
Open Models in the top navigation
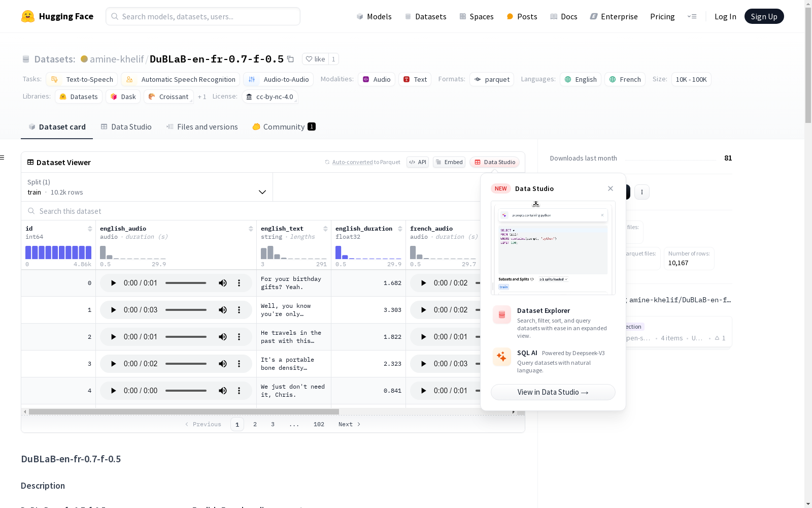coord(374,16)
